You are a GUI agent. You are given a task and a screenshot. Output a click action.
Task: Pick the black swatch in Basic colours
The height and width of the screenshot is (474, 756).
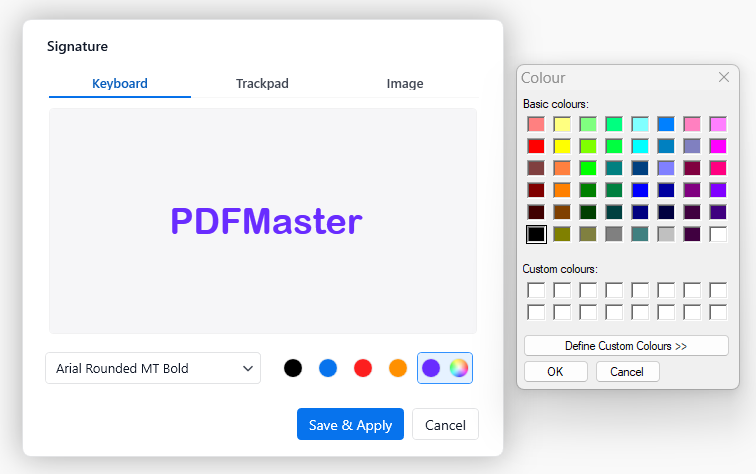[536, 234]
